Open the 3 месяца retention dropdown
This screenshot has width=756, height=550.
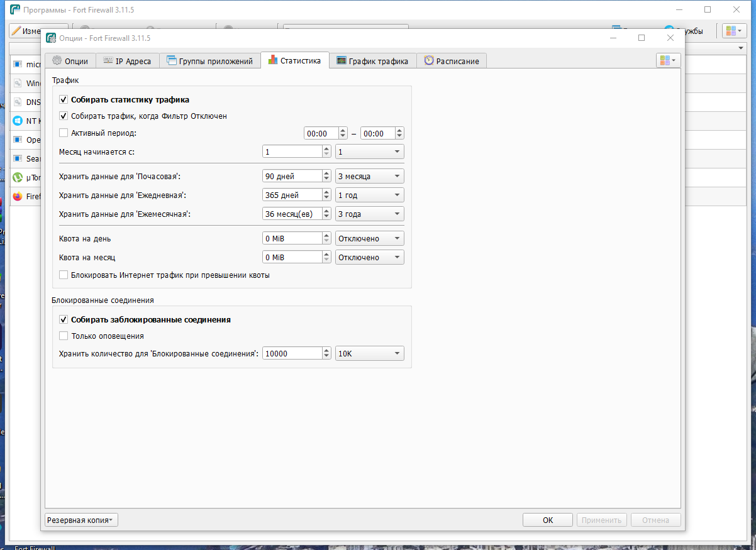pos(369,176)
